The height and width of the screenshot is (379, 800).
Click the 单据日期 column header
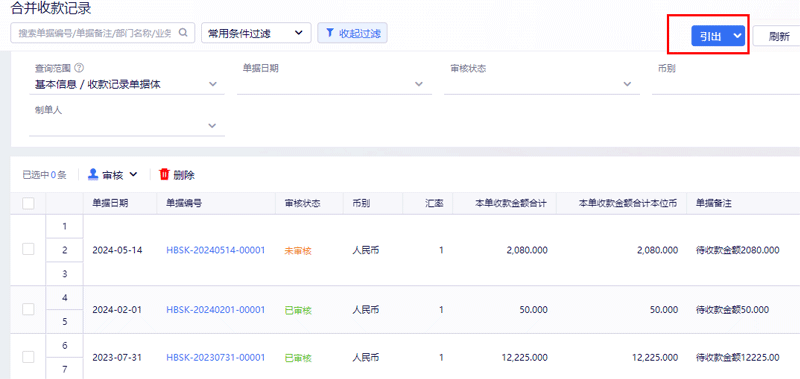coord(110,203)
